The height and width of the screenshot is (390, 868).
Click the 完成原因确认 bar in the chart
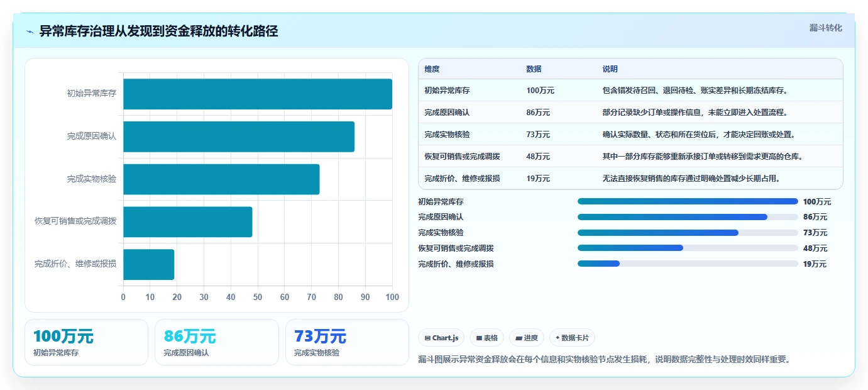tap(239, 136)
